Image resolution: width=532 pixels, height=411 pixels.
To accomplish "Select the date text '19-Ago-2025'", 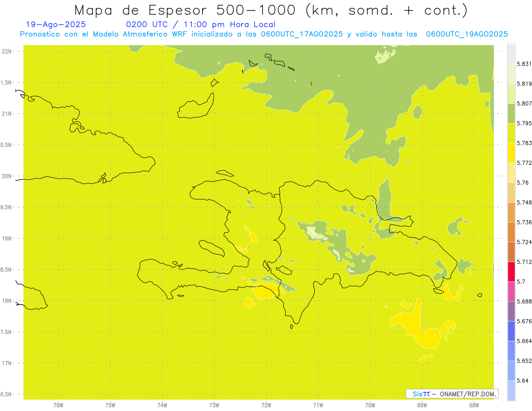I will tap(56, 24).
